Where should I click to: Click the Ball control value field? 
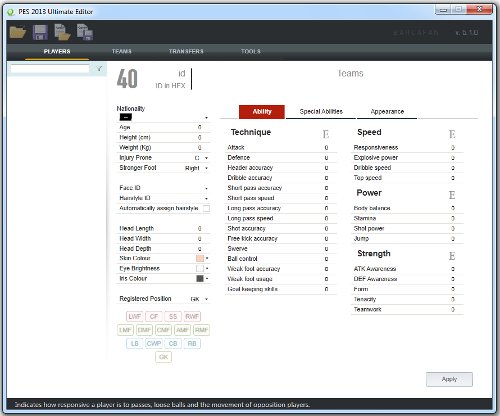tap(326, 259)
